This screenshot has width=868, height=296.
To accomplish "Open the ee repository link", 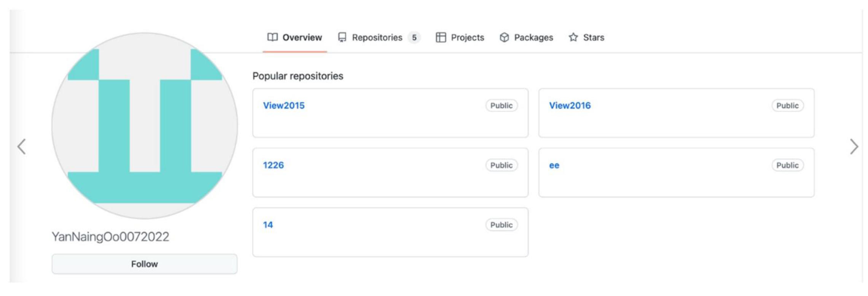I will (554, 165).
